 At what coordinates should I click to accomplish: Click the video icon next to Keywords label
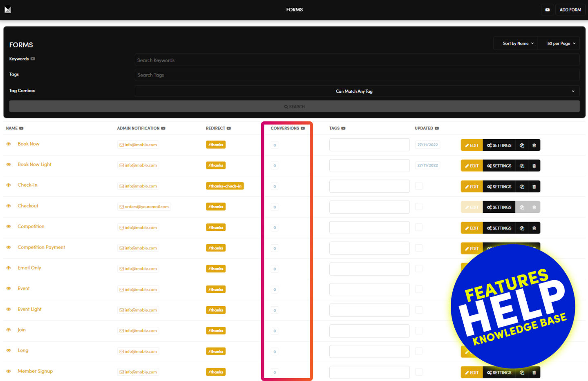33,59
